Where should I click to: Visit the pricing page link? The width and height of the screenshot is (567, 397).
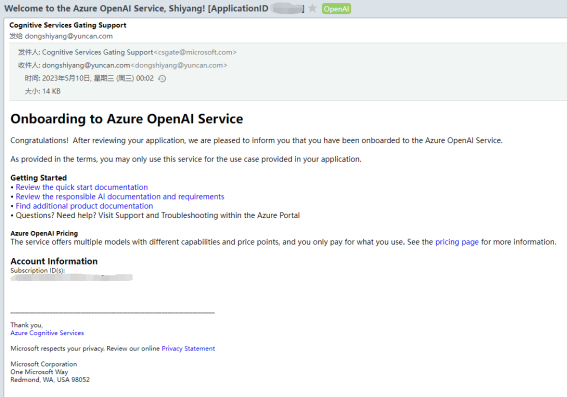(x=457, y=242)
